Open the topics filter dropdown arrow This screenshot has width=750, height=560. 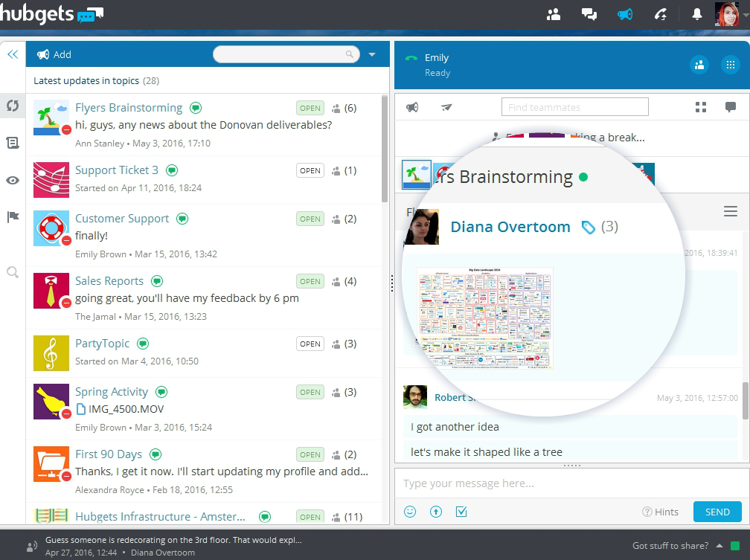(372, 54)
